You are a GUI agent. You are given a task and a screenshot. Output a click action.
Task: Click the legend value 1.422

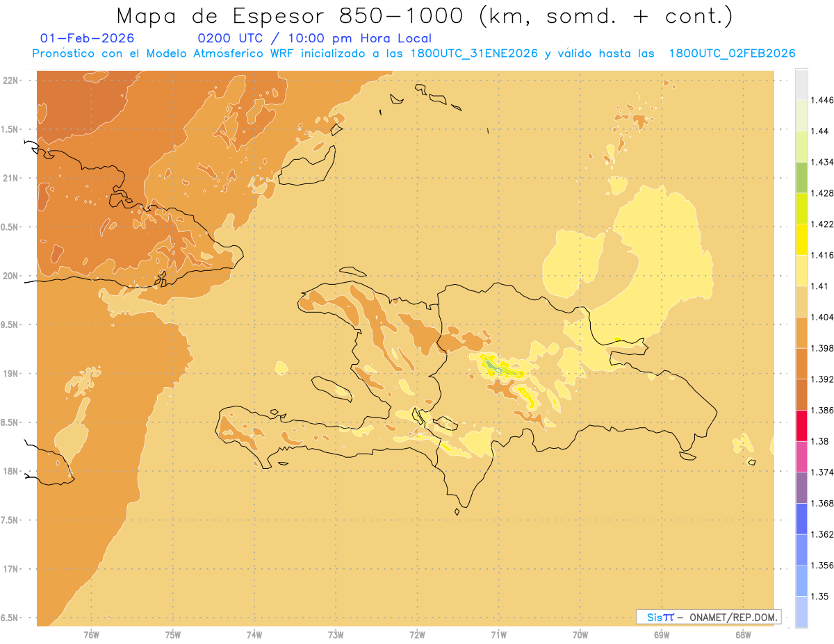pyautogui.click(x=821, y=224)
